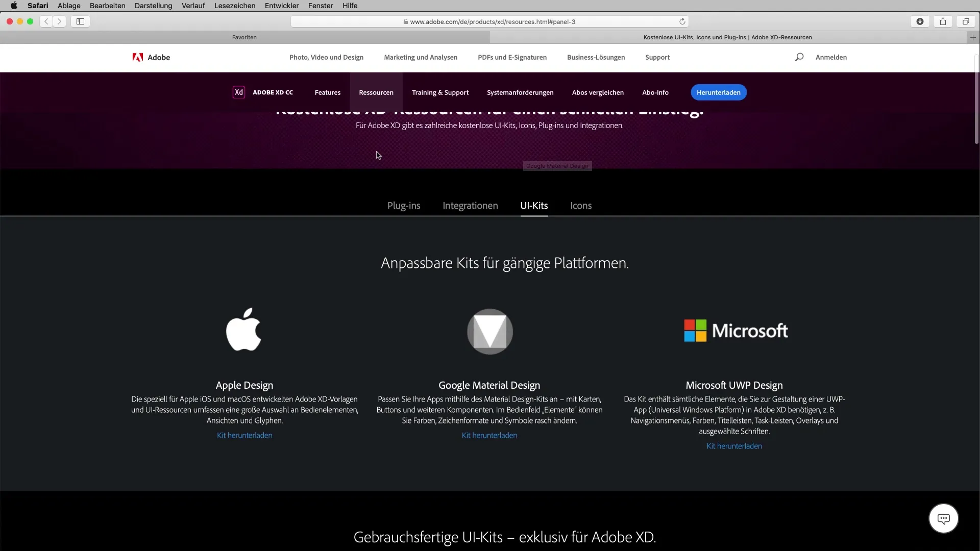Open the Safari downloads icon
Image resolution: width=980 pixels, height=551 pixels.
(x=920, y=21)
